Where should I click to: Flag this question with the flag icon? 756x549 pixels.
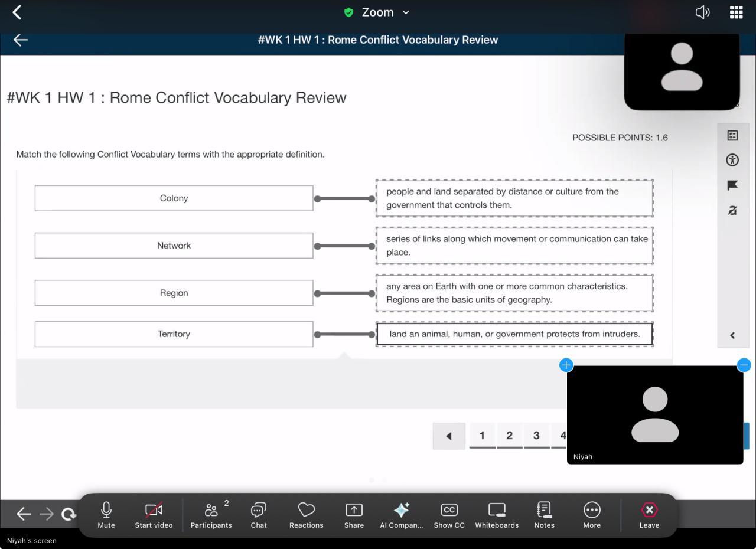click(x=732, y=185)
